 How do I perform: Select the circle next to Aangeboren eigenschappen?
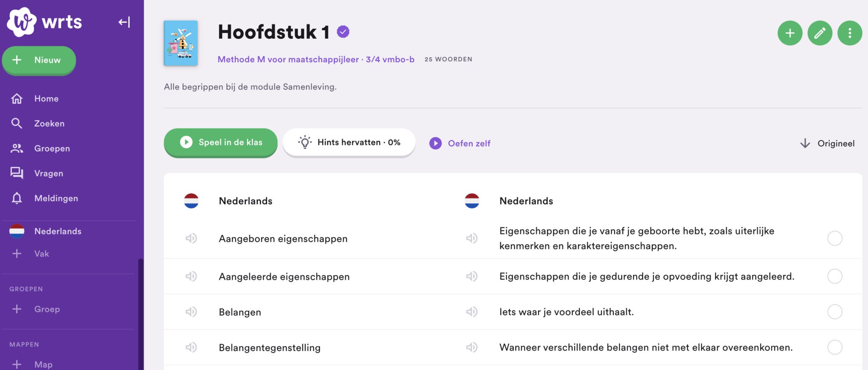point(835,238)
